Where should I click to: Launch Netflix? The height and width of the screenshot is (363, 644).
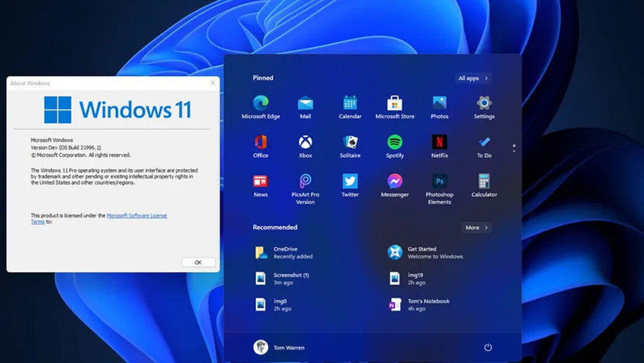point(439,146)
